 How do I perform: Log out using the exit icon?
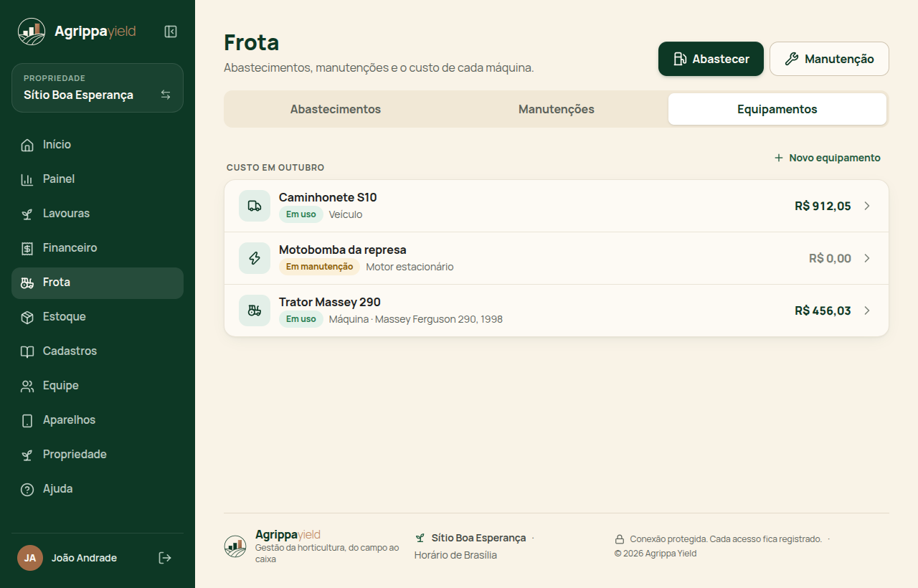(165, 558)
